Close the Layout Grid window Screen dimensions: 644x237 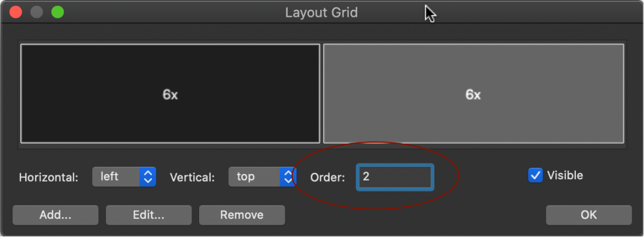pos(16,12)
